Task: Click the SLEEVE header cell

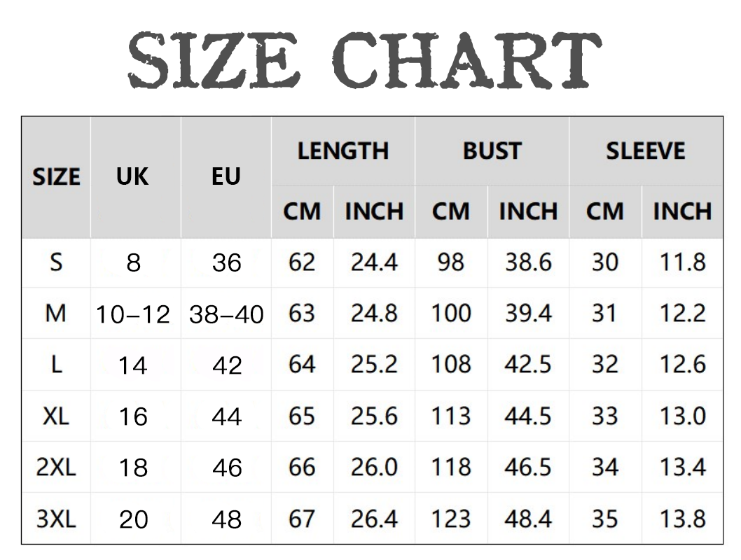Action: [x=645, y=151]
